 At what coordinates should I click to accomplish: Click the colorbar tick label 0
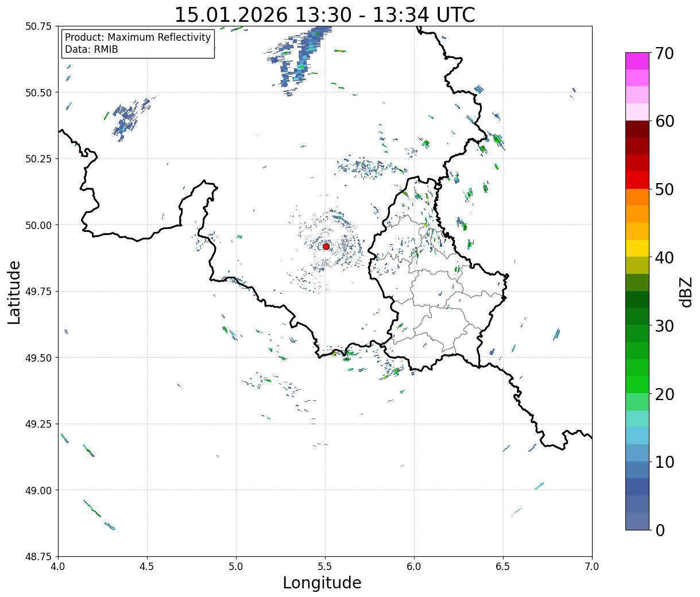(x=660, y=530)
